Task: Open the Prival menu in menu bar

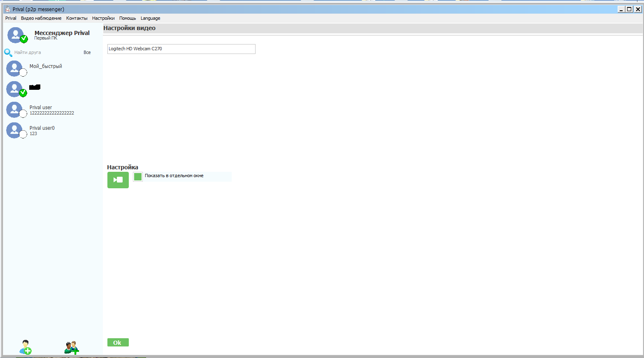Action: coord(11,18)
